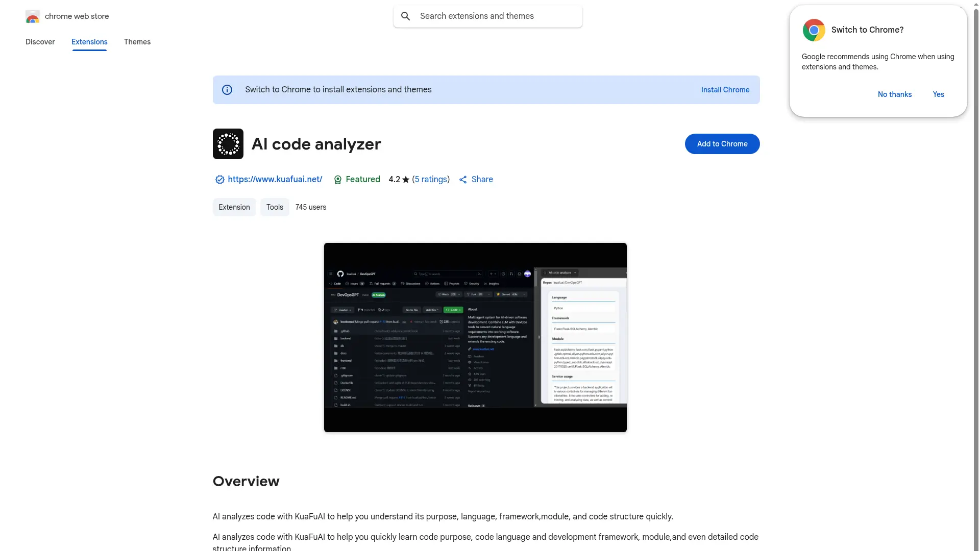The image size is (980, 551).
Task: Click the star in the rating display
Action: (x=405, y=180)
